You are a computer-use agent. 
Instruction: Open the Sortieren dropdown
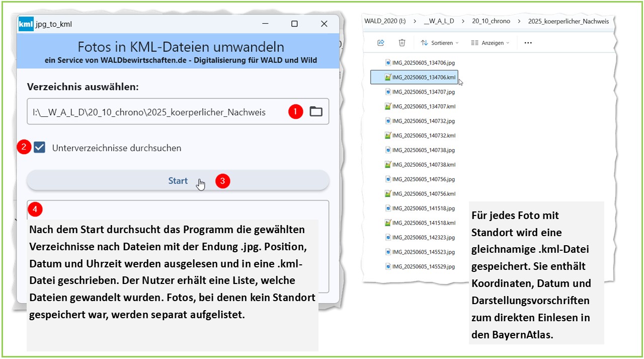click(439, 43)
